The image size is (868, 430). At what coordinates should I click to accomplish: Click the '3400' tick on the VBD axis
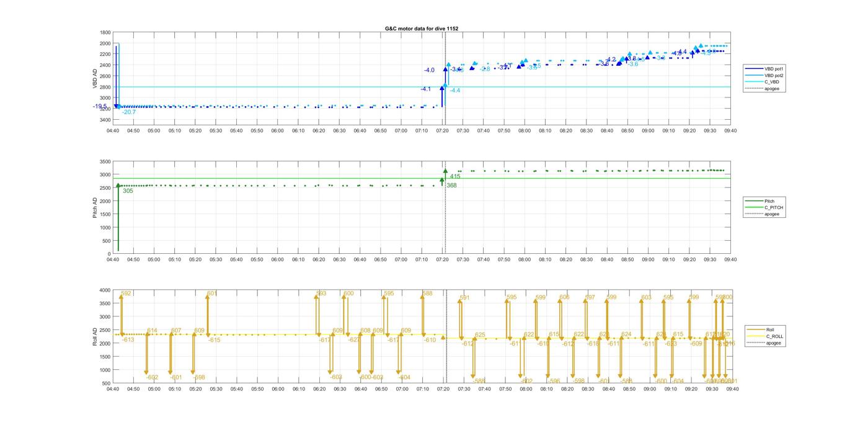105,120
